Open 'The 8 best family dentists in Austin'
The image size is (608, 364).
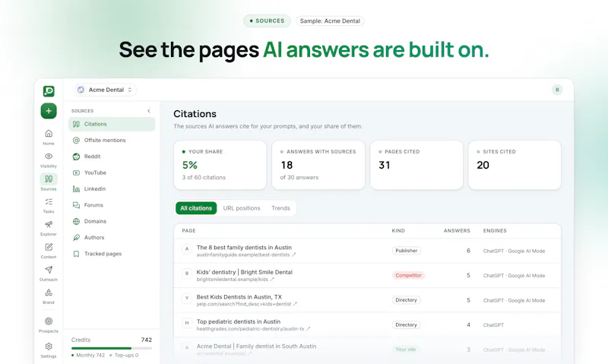tap(244, 247)
